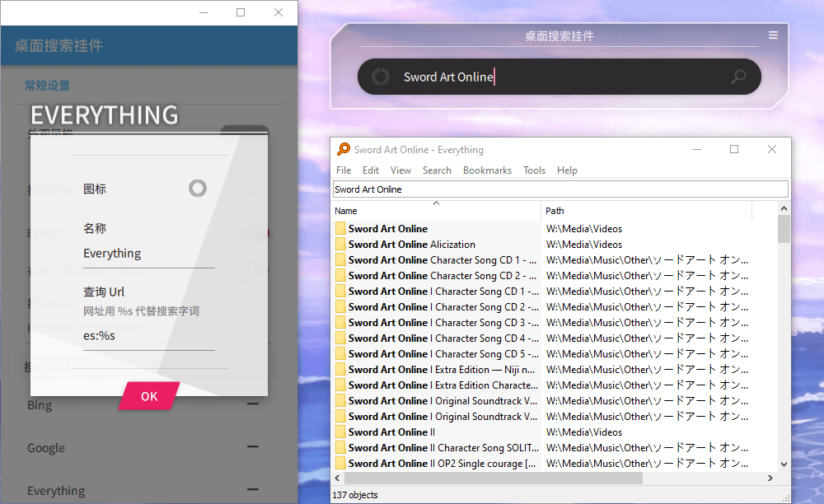Open the Bookmarks menu in Everything
Viewport: 824px width, 504px height.
click(487, 170)
